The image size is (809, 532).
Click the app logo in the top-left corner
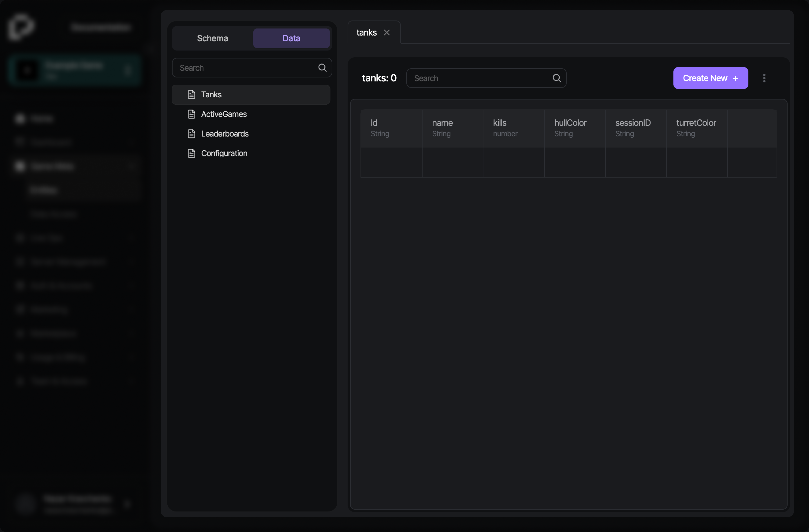tap(21, 27)
